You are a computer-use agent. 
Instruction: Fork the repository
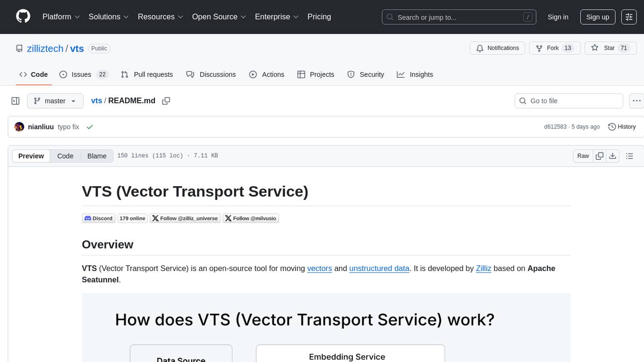[x=554, y=48]
